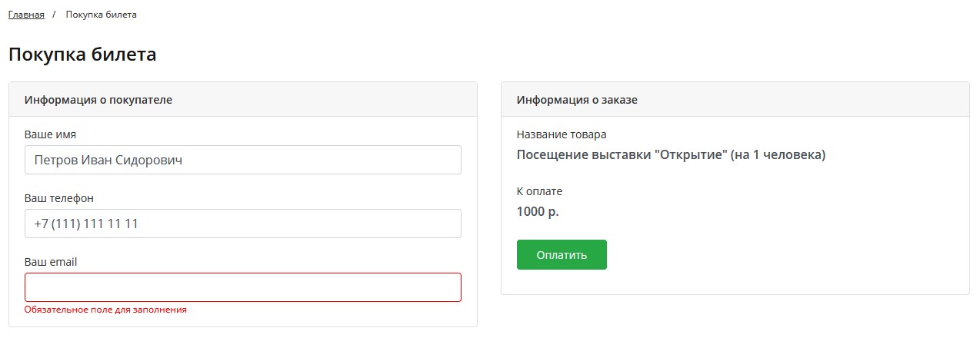Screen dimensions: 980x338
Task: Click the (на 1 человека) note
Action: click(778, 155)
